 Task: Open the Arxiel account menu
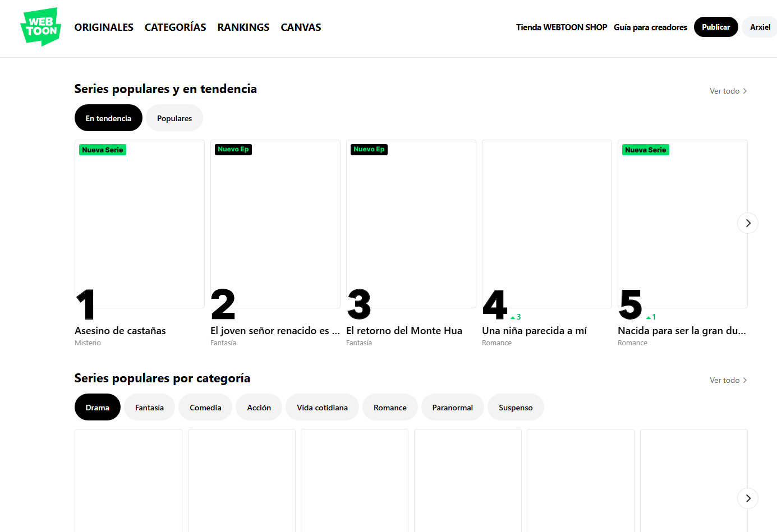point(760,27)
